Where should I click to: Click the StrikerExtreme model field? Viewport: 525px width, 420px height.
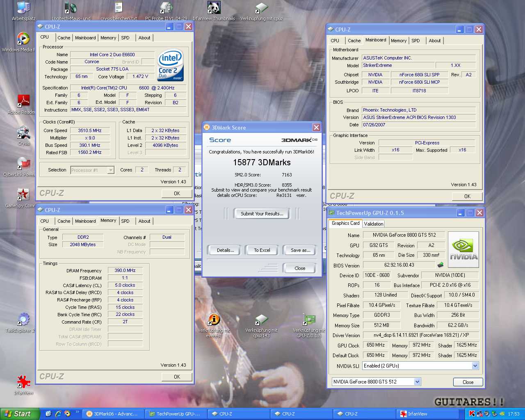pyautogui.click(x=398, y=66)
